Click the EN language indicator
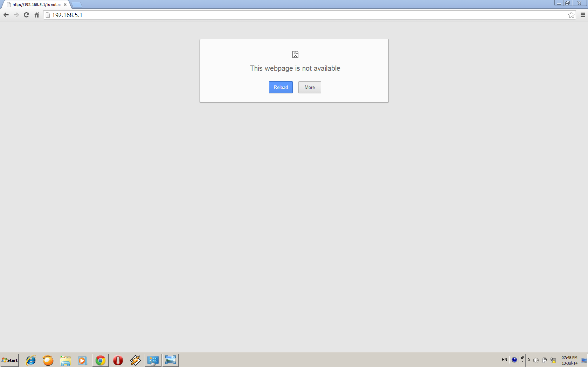 coord(504,360)
